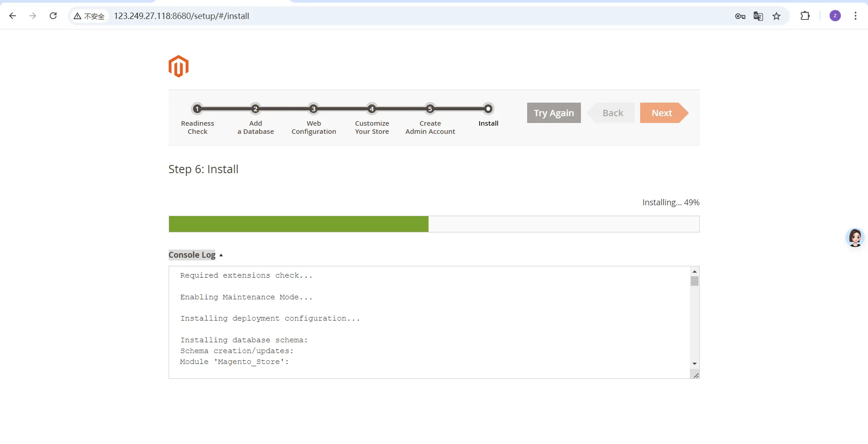The width and height of the screenshot is (868, 444).
Task: Click the 'Installing... 49%' status text
Action: pyautogui.click(x=671, y=203)
